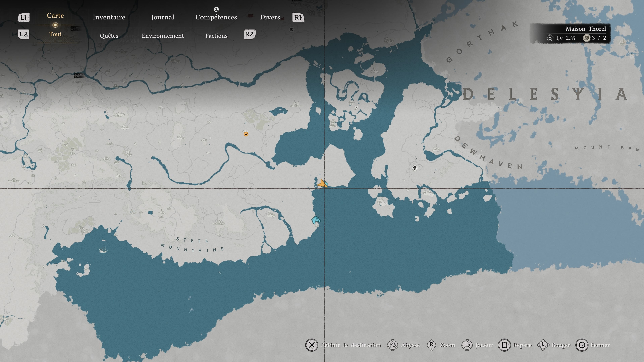Click the cross button icon for destination

(311, 345)
